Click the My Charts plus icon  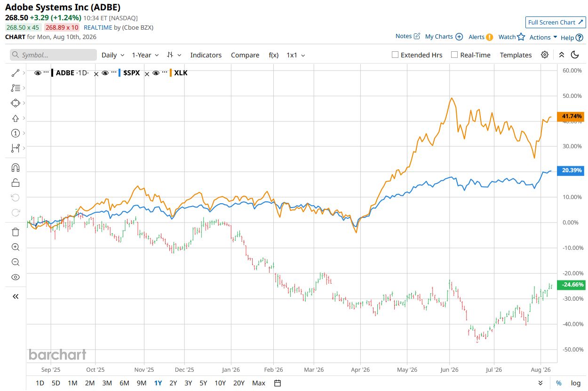pyautogui.click(x=459, y=37)
